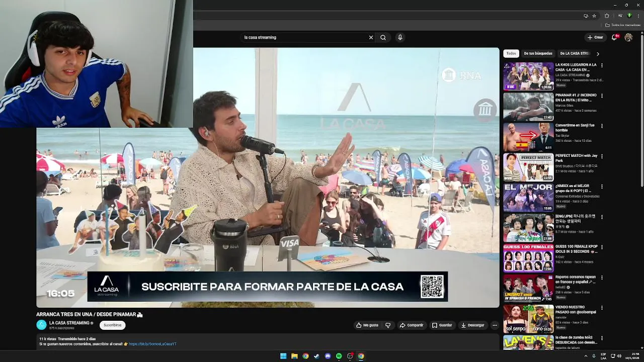This screenshot has width=644, height=362.
Task: Bookmark this page with star icon
Action: click(x=594, y=16)
